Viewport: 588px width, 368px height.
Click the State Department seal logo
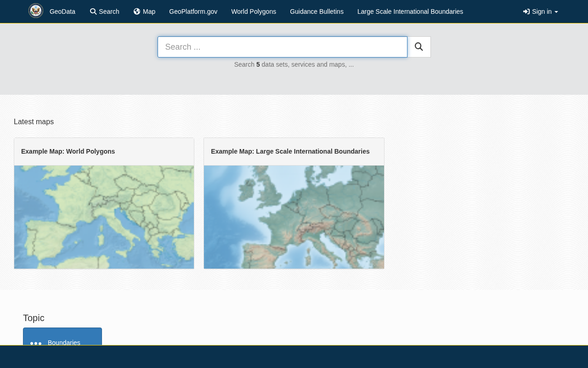pos(36,11)
